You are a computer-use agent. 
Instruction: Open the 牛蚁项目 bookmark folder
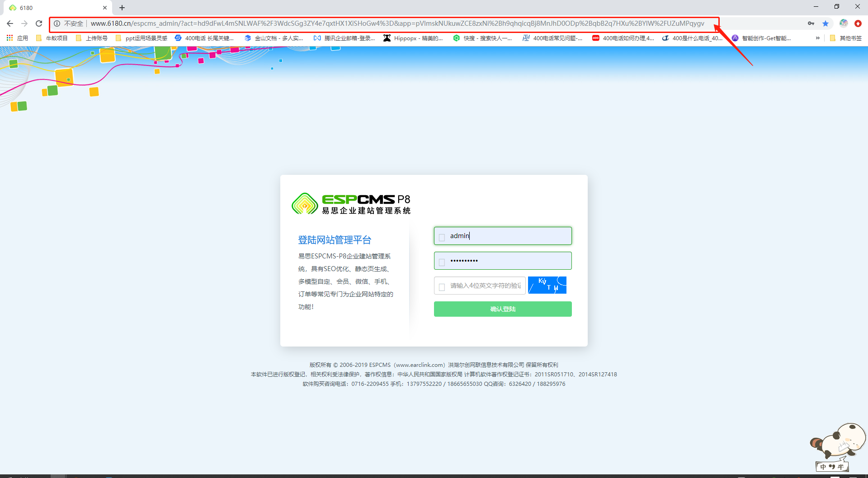click(x=52, y=38)
